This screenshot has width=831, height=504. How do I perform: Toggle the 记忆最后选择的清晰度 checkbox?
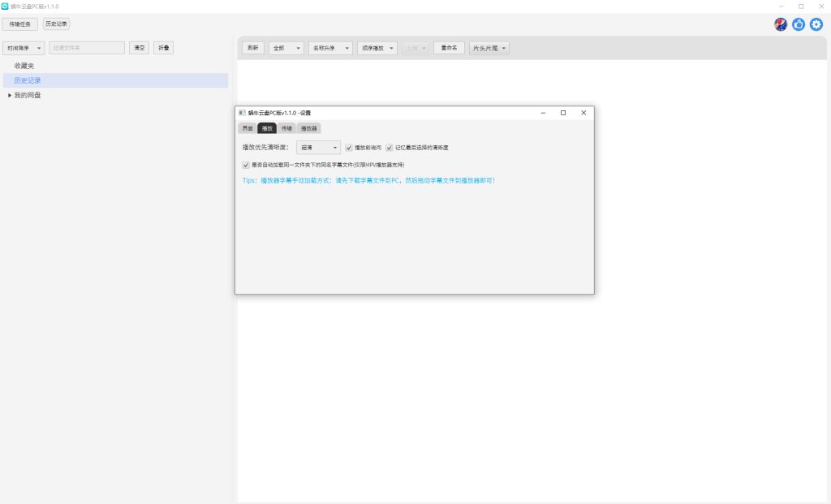pos(390,148)
